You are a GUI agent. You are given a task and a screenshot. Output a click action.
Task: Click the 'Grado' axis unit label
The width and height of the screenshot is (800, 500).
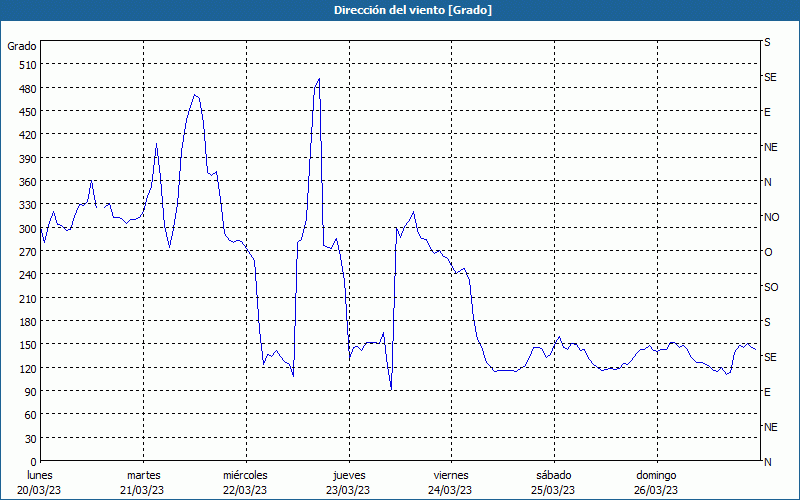[x=22, y=46]
